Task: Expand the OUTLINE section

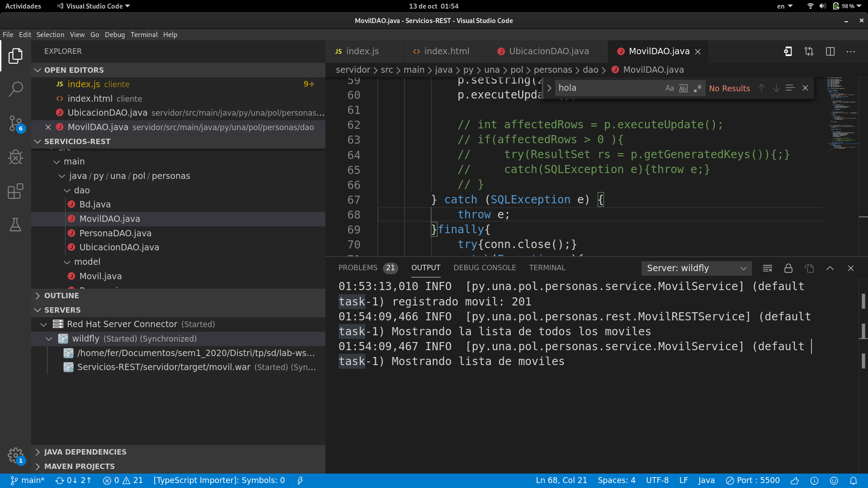Action: point(61,296)
